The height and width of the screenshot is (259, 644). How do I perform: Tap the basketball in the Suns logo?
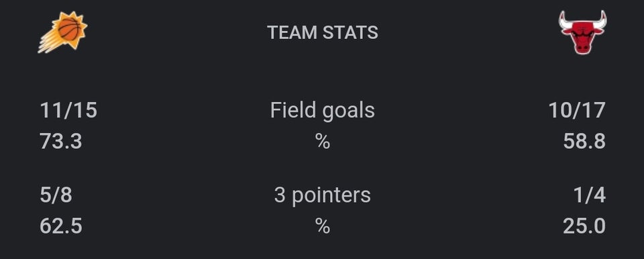pyautogui.click(x=69, y=30)
